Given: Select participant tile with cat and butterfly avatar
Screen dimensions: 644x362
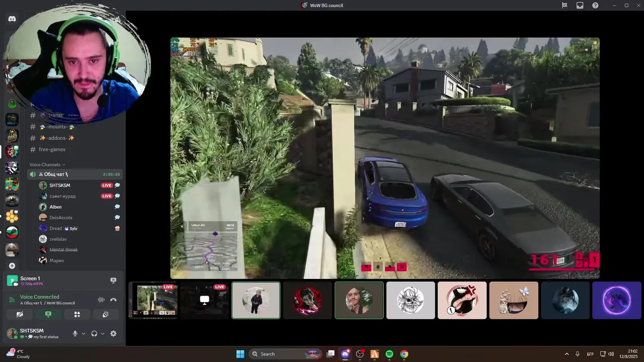Looking at the screenshot, I should pyautogui.click(x=514, y=300).
